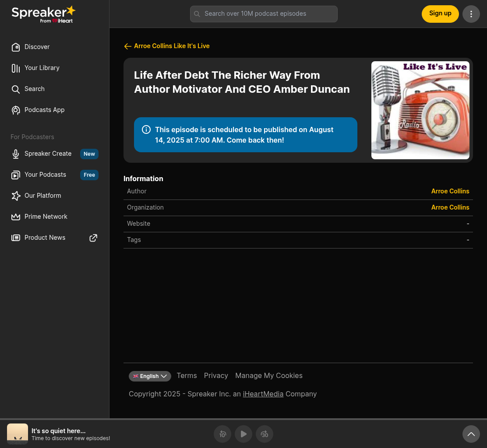The width and height of the screenshot is (487, 448).
Task: Open Manage My Cookies
Action: pyautogui.click(x=268, y=376)
